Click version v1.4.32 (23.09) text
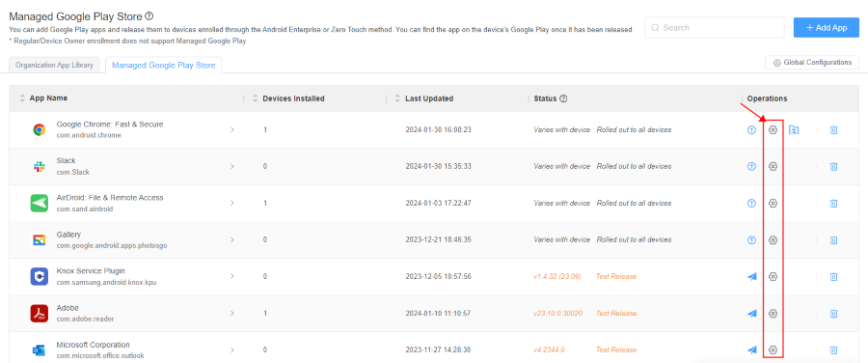 click(557, 276)
